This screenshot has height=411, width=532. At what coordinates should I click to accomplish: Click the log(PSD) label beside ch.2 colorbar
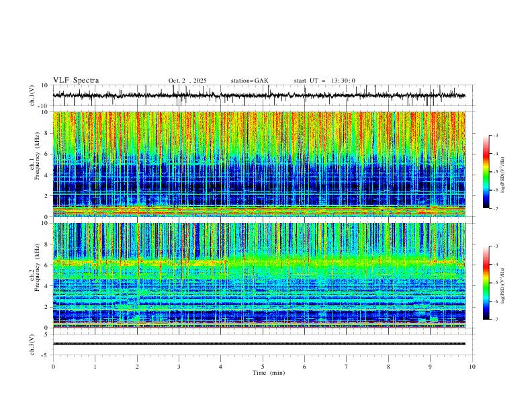coord(503,286)
